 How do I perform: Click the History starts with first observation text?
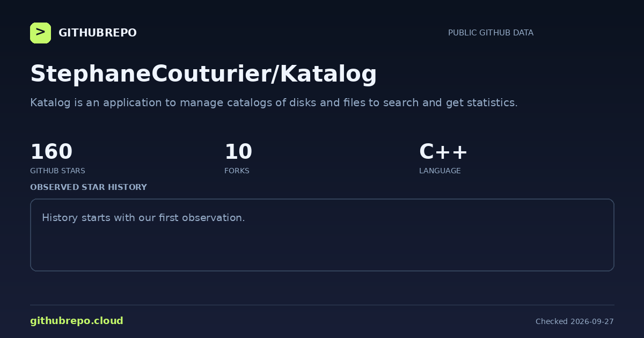pos(143,218)
